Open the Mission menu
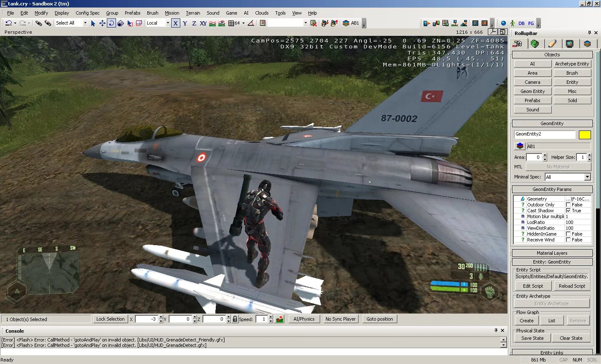The image size is (601, 364). 172,13
